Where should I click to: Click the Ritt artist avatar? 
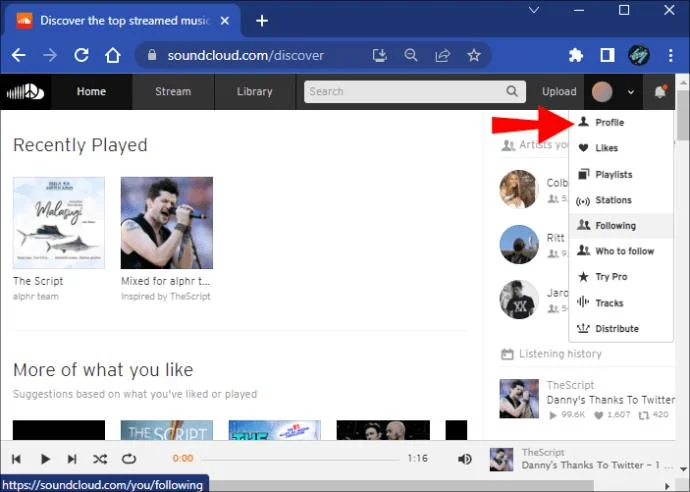point(519,244)
